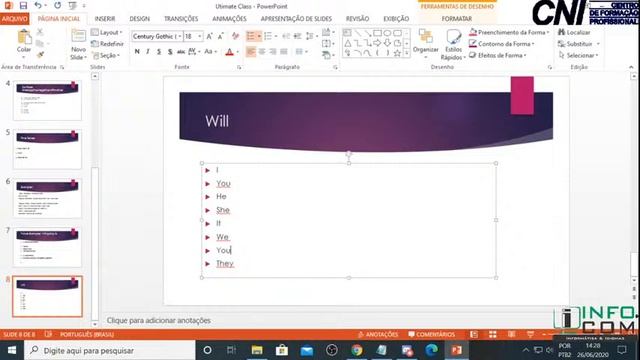Increase the list indent level
Viewport: 640px width, 360px height.
(298, 36)
